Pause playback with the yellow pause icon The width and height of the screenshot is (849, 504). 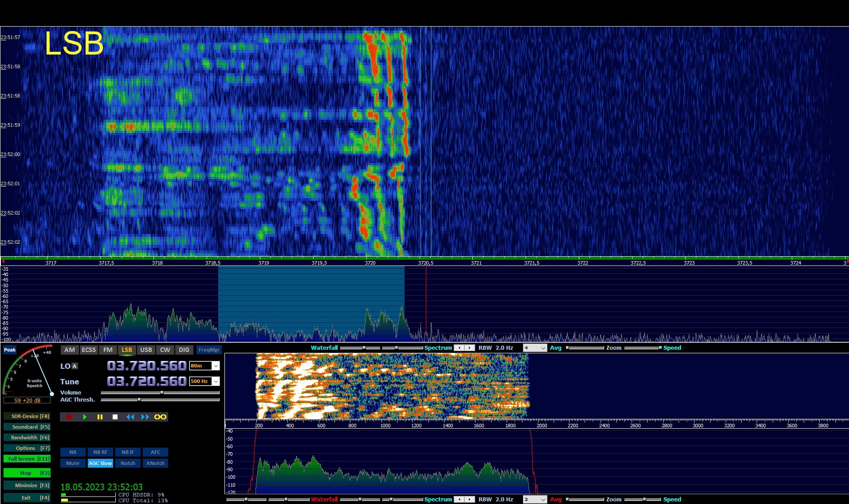pyautogui.click(x=100, y=417)
